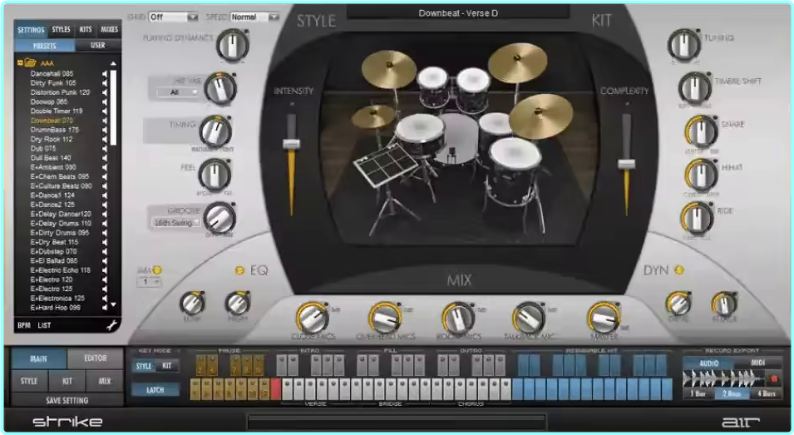Screen dimensions: 794x435
Task: Preview Dull Beat 140 using its speaker icon
Action: click(x=105, y=158)
